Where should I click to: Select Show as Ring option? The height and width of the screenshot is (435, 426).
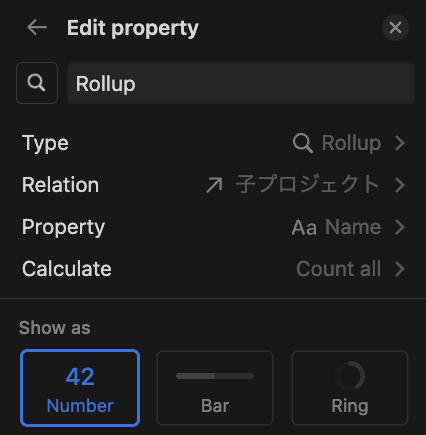350,388
